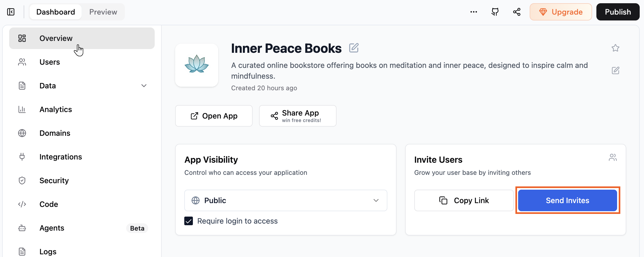Click the share icon in the top bar

516,12
